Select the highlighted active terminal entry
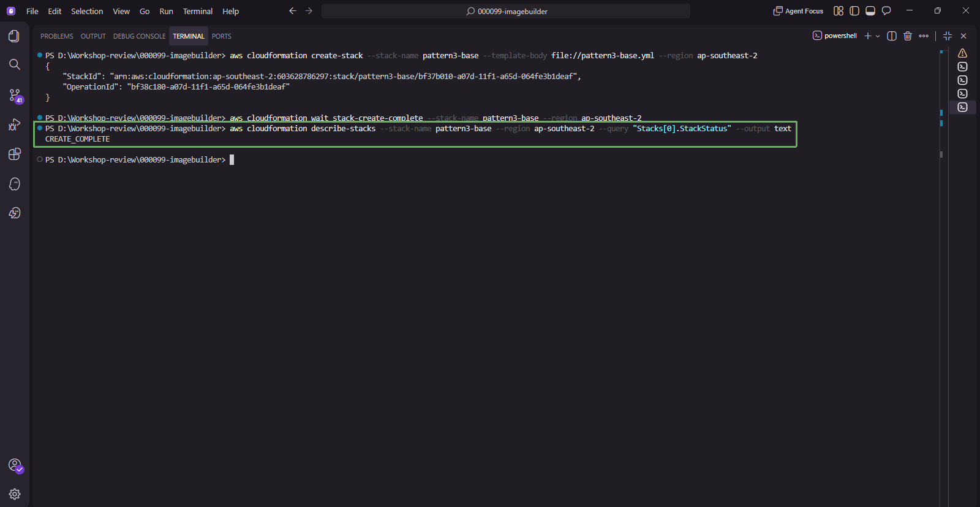Viewport: 980px width, 507px height. click(x=963, y=107)
